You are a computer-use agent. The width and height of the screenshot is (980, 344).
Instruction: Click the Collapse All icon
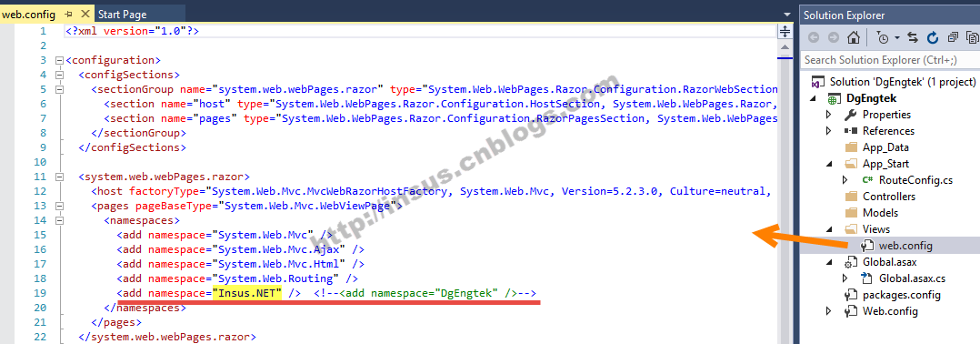point(954,38)
